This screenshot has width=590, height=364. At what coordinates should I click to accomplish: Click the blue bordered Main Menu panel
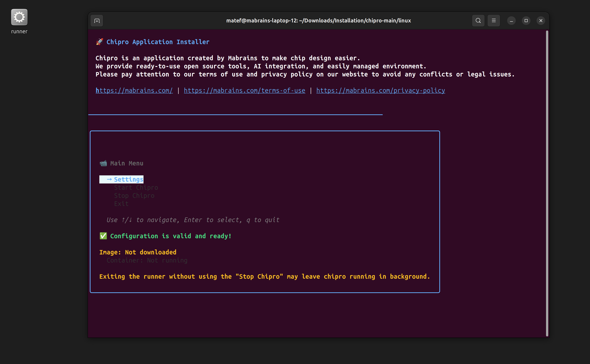(x=265, y=212)
